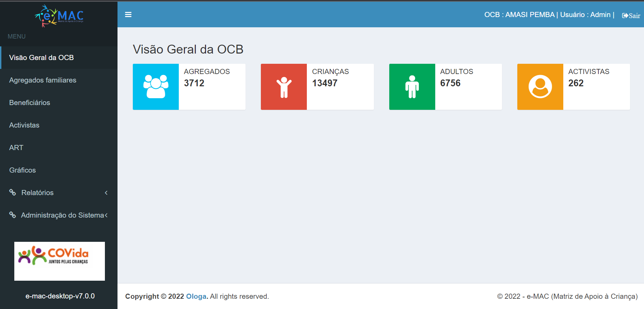Select Activistas in the sidebar

pos(24,125)
